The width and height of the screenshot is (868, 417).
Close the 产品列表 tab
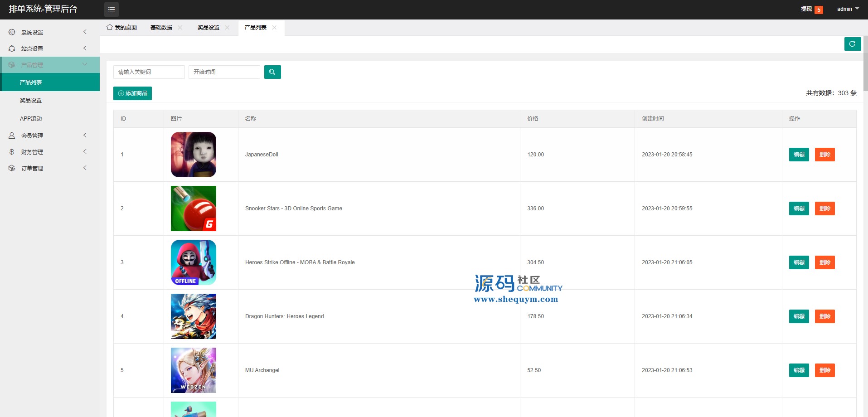click(x=274, y=28)
